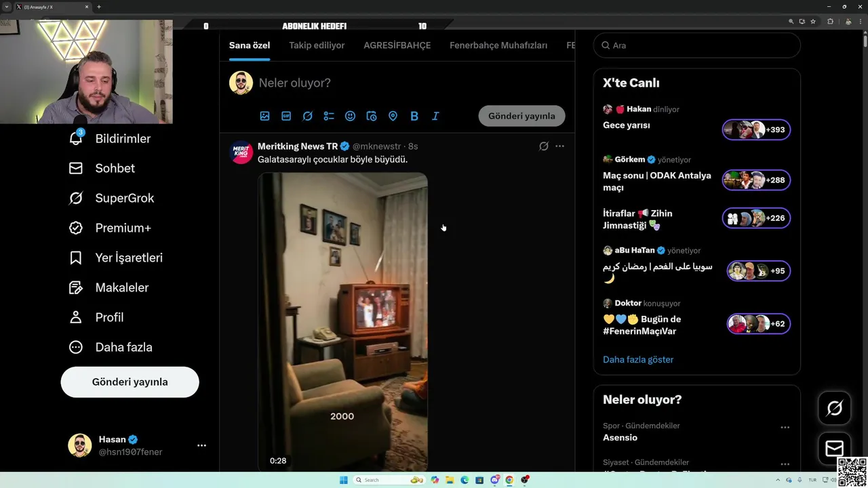Switch to the AGRESİFBAHÇE tab
The height and width of the screenshot is (488, 868).
pyautogui.click(x=397, y=45)
